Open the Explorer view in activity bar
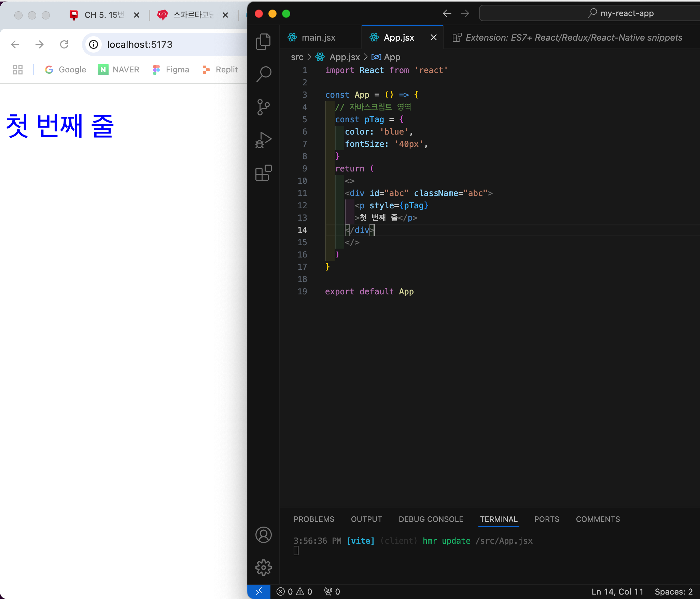 coord(263,41)
